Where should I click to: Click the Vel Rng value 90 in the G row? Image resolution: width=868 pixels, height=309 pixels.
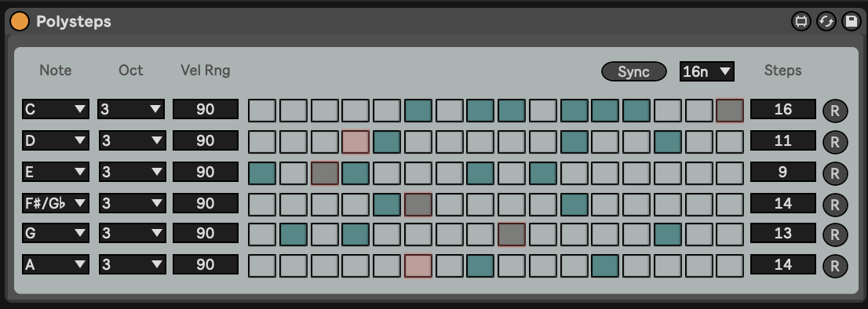click(x=206, y=233)
